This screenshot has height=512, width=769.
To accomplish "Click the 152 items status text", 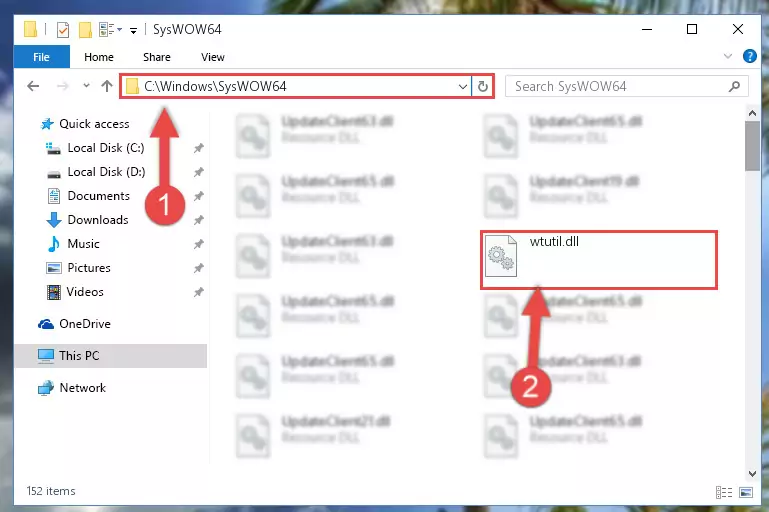I will (51, 491).
